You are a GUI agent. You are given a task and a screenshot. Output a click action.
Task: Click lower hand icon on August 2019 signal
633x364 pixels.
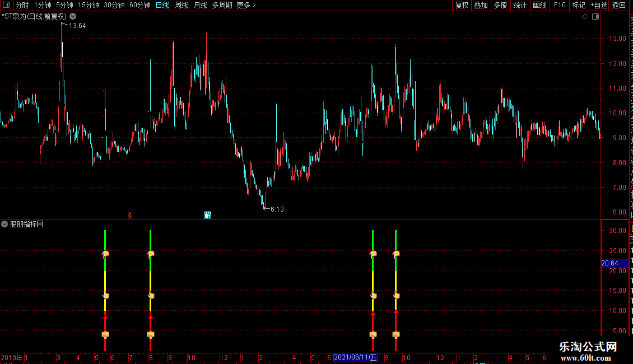click(151, 295)
